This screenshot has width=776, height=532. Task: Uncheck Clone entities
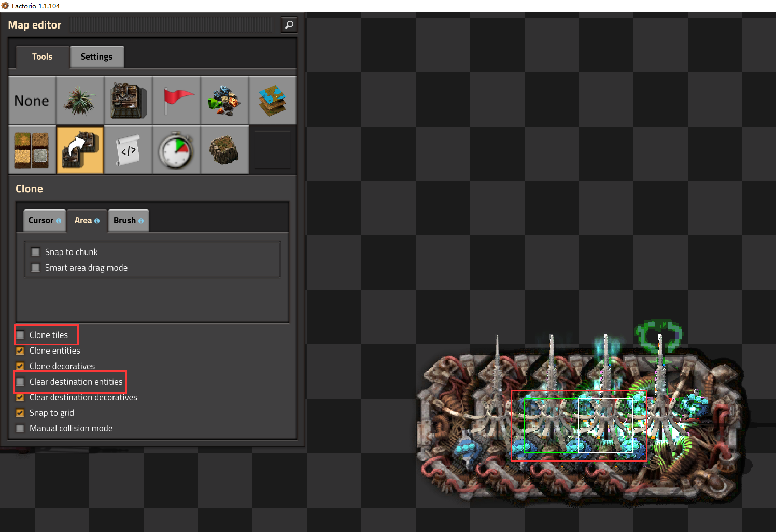tap(20, 351)
